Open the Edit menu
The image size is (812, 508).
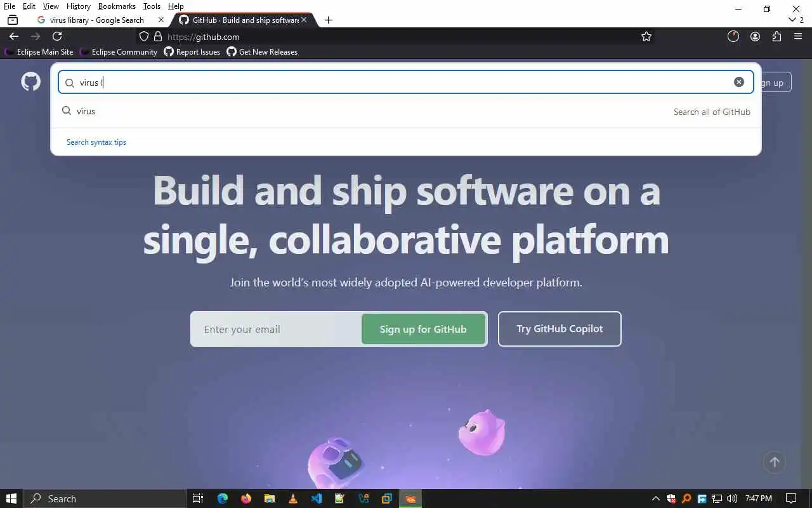29,6
